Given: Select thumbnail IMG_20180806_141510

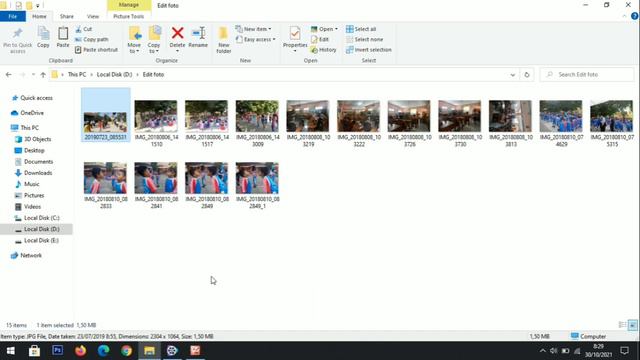Looking at the screenshot, I should (x=156, y=123).
